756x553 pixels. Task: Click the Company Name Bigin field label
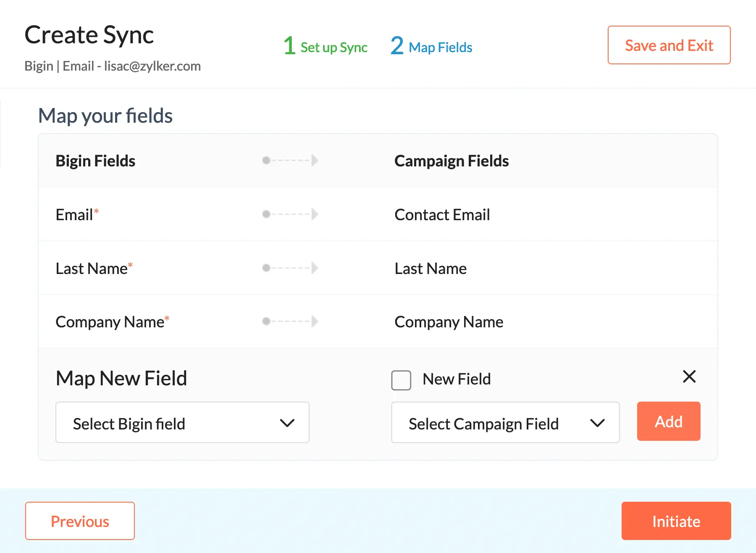point(113,322)
